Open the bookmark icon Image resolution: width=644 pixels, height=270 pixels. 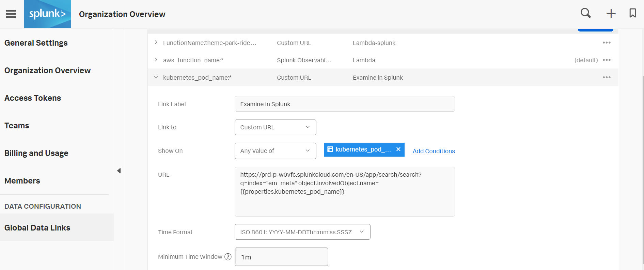point(633,13)
